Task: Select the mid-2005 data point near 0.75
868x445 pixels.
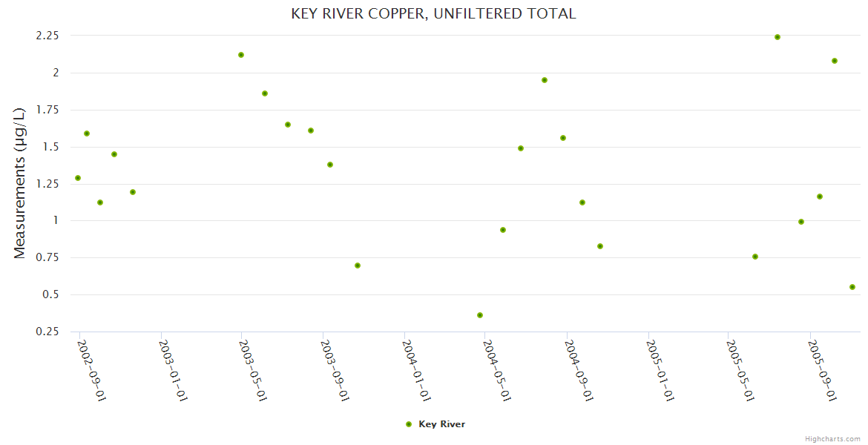Action: click(755, 257)
